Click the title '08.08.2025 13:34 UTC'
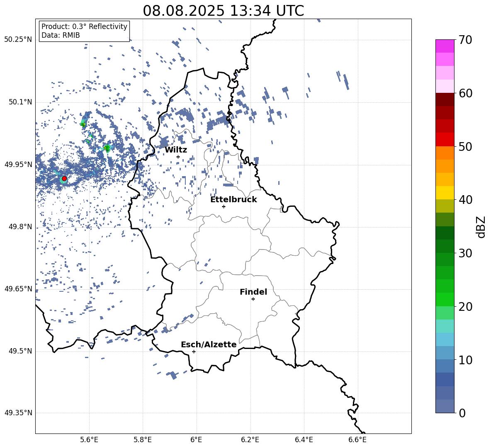Viewport: 491px width, 448px height. tap(223, 11)
